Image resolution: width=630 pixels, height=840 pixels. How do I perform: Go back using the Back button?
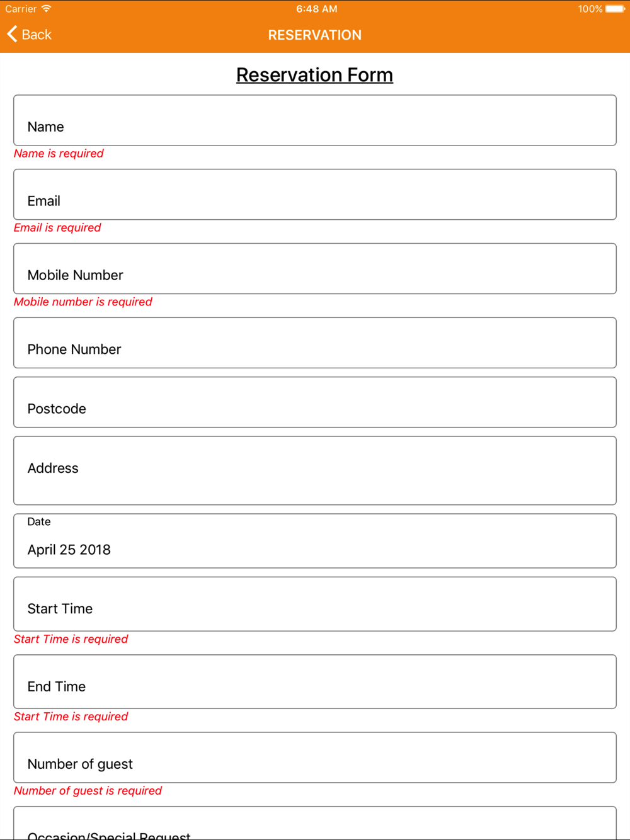click(29, 34)
